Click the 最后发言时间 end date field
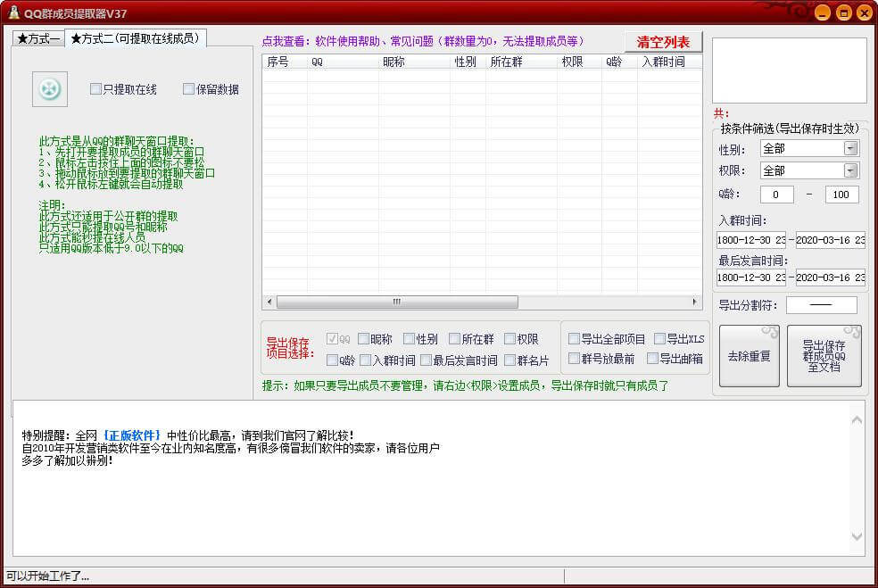The width and height of the screenshot is (878, 588). [x=831, y=277]
